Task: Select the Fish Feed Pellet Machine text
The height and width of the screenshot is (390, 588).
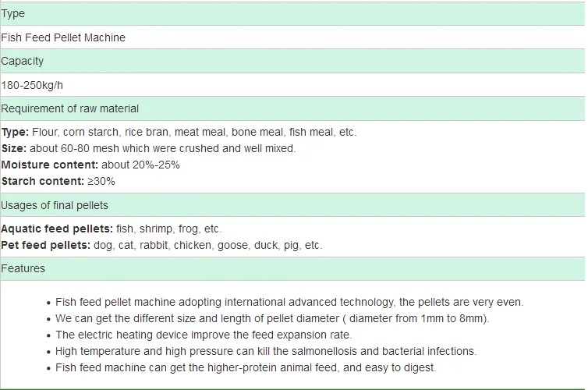Action: (63, 37)
